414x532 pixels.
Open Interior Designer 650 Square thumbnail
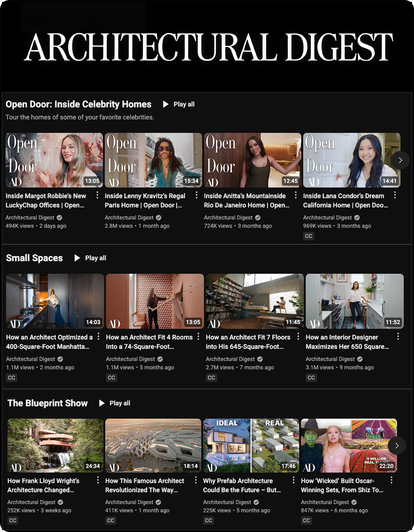pos(355,301)
